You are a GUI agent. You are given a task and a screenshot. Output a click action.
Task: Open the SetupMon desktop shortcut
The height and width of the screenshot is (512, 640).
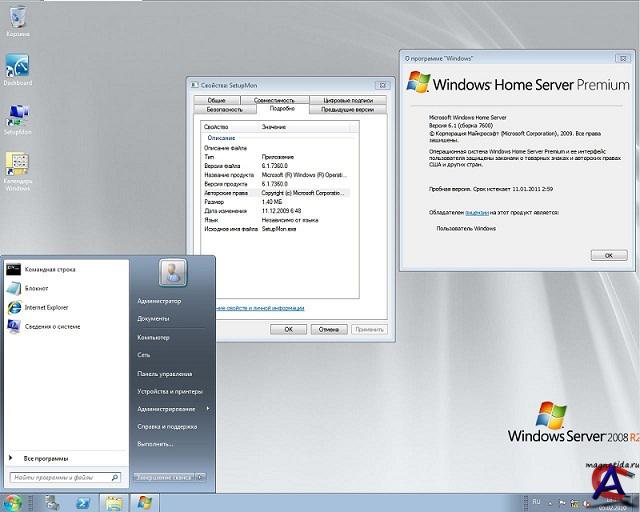[17, 115]
